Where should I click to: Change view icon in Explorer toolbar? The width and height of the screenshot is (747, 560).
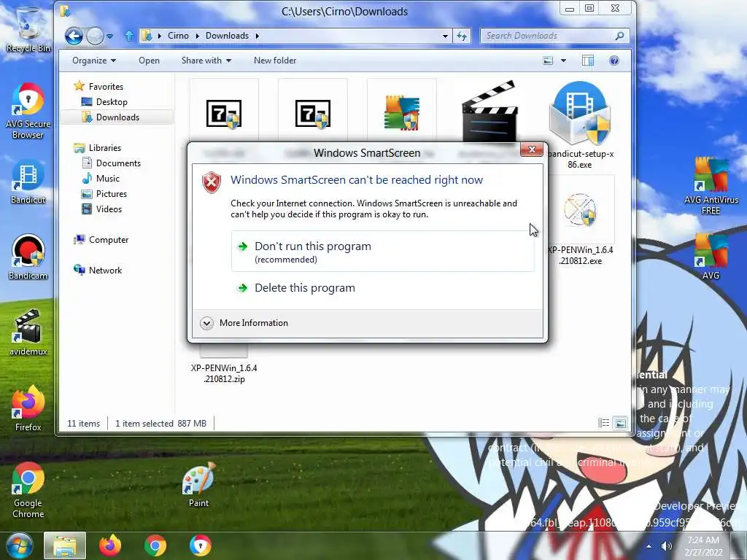549,61
